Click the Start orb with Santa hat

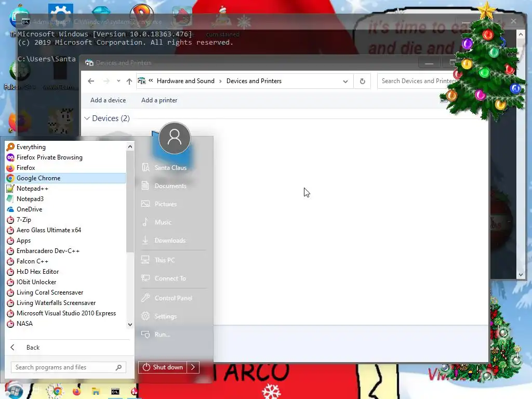(13, 390)
